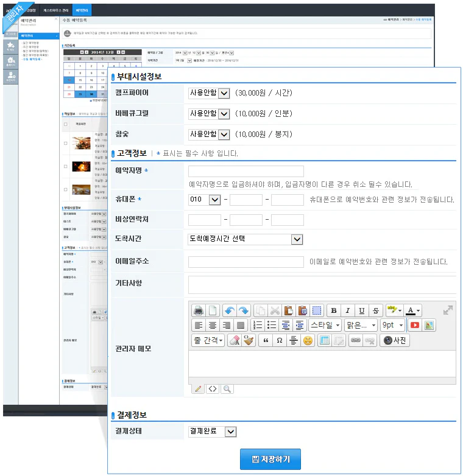Insert an image via picture icon
463x476 pixels.
(429, 326)
